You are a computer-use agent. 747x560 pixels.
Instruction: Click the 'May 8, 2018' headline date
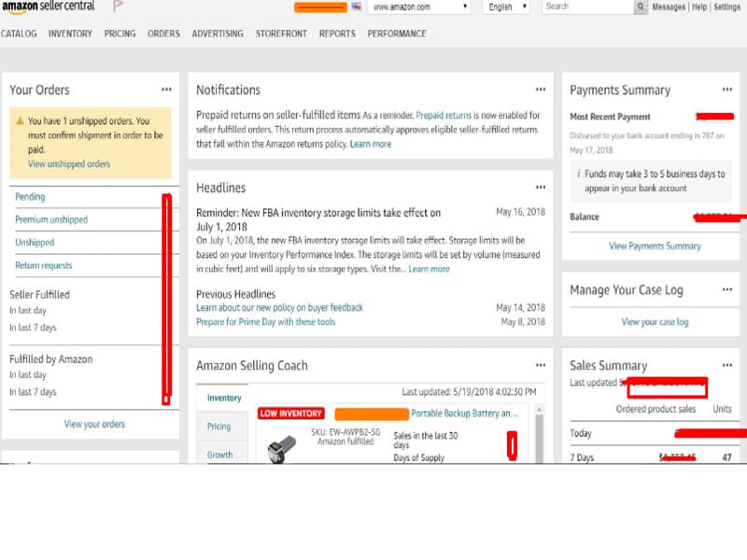coord(523,322)
